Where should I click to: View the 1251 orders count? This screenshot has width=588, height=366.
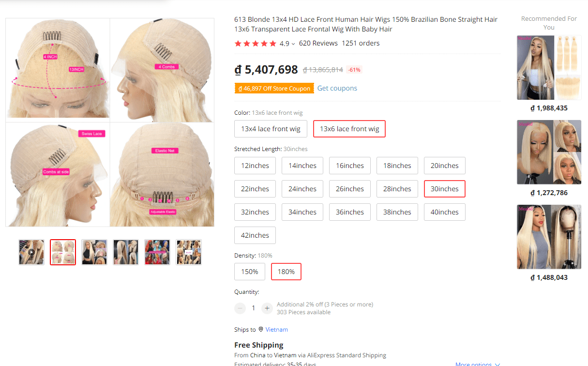pos(361,43)
